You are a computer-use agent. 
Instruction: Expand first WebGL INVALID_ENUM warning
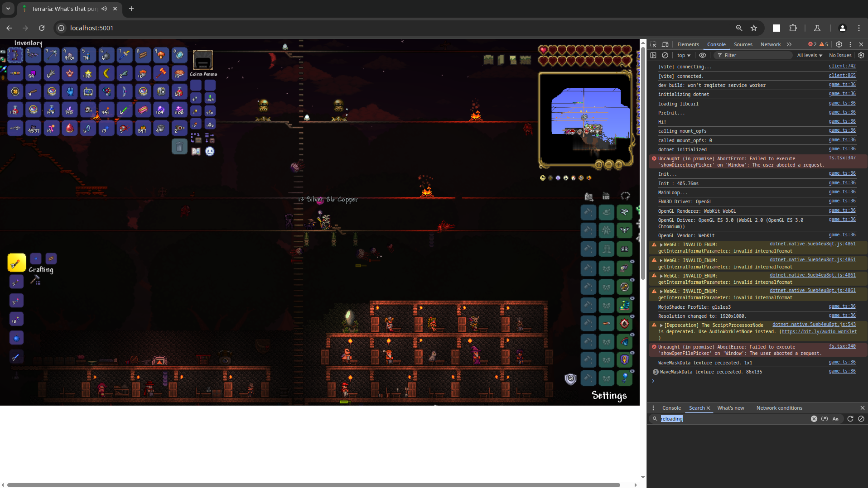click(x=661, y=245)
